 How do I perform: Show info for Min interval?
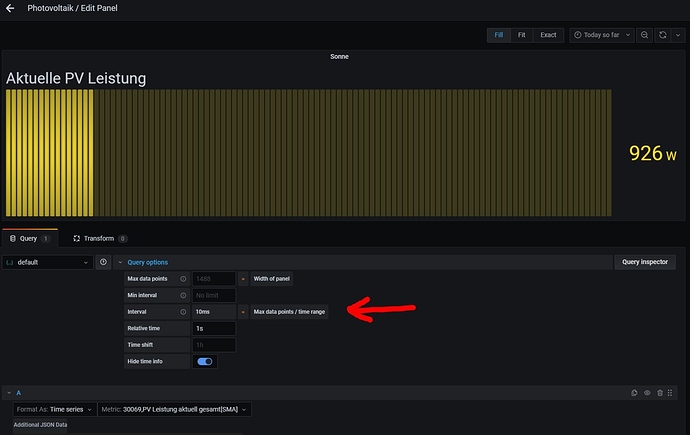tap(183, 295)
